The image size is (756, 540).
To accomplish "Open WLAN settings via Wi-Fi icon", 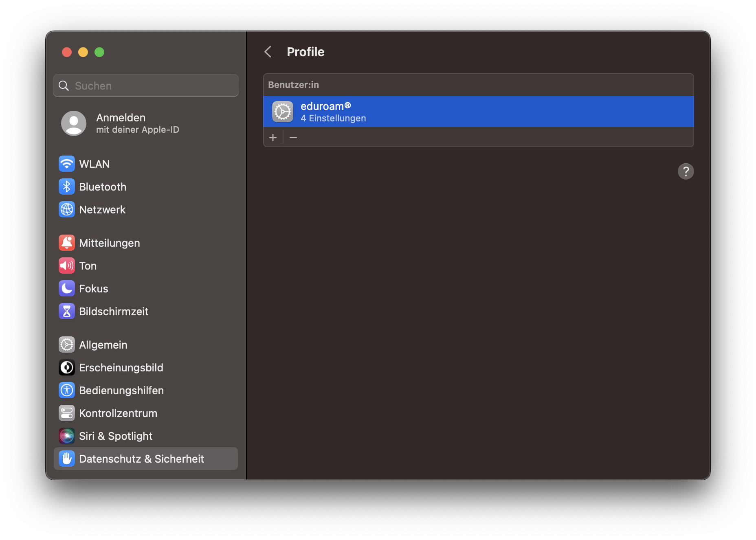I will click(x=67, y=164).
